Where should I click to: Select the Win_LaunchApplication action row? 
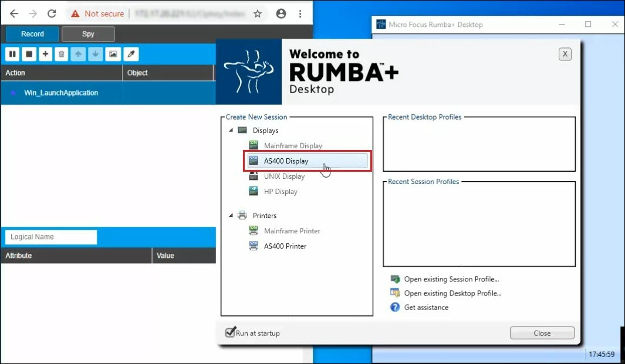108,93
